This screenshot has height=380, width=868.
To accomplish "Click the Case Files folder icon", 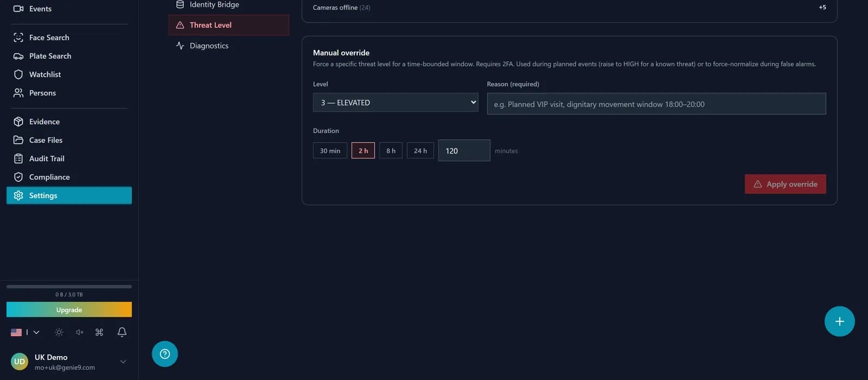I will click(x=18, y=140).
